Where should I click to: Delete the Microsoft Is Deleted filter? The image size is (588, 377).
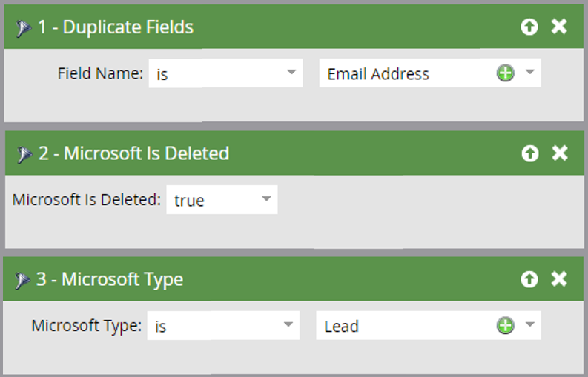click(x=560, y=153)
